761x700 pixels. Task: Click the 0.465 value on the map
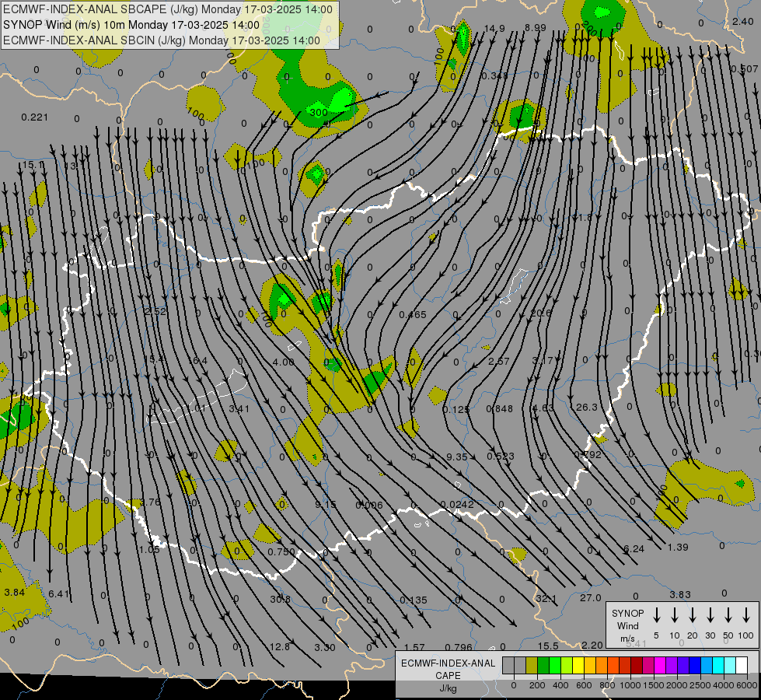click(x=413, y=315)
